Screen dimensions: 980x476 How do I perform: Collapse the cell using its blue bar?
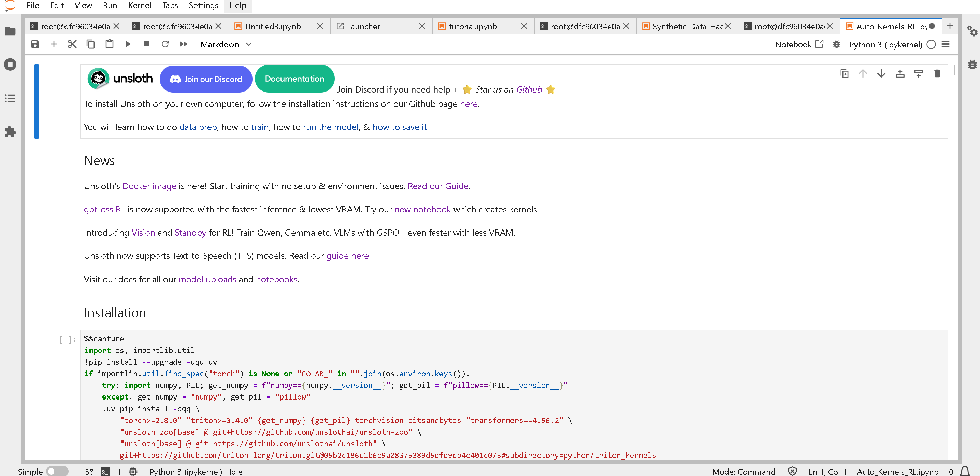(37, 101)
